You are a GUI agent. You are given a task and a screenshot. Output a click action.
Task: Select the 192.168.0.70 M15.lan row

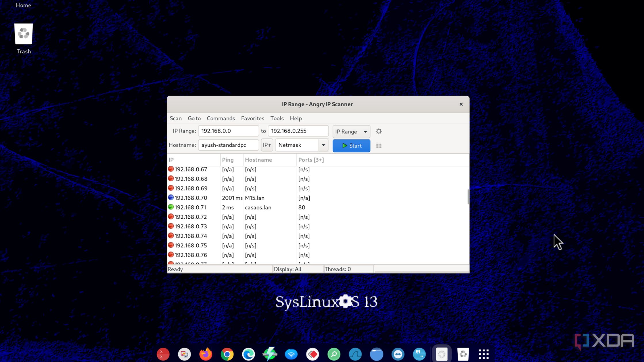click(x=317, y=198)
